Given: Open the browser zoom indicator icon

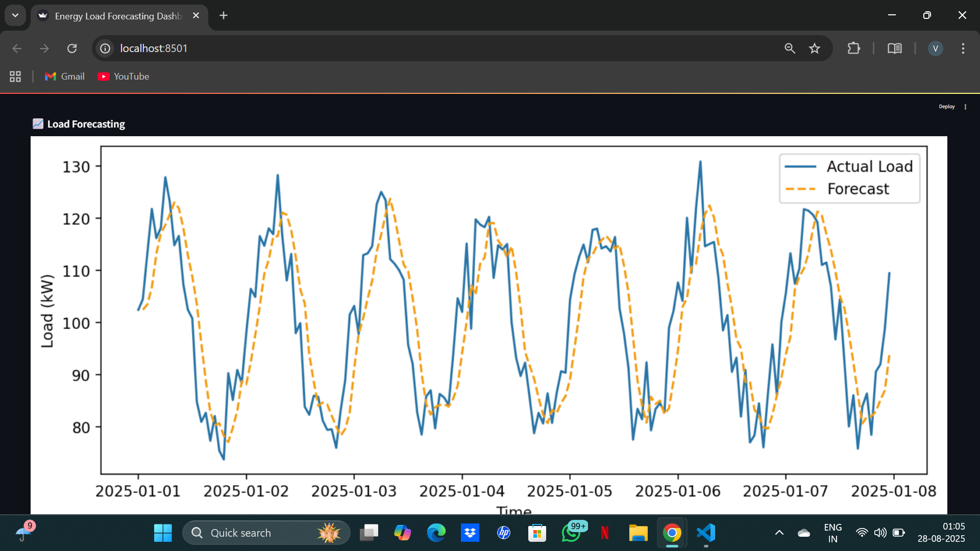Looking at the screenshot, I should (790, 48).
